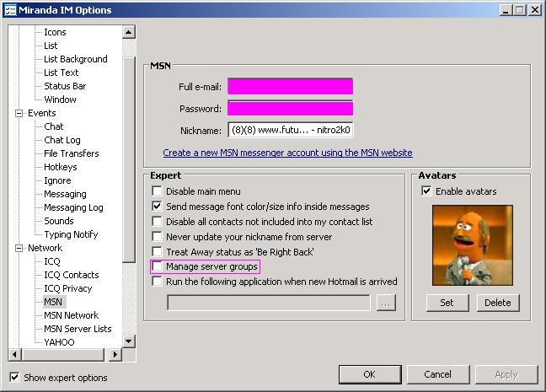
Task: Collapse the Network tree node
Action: tap(19, 248)
